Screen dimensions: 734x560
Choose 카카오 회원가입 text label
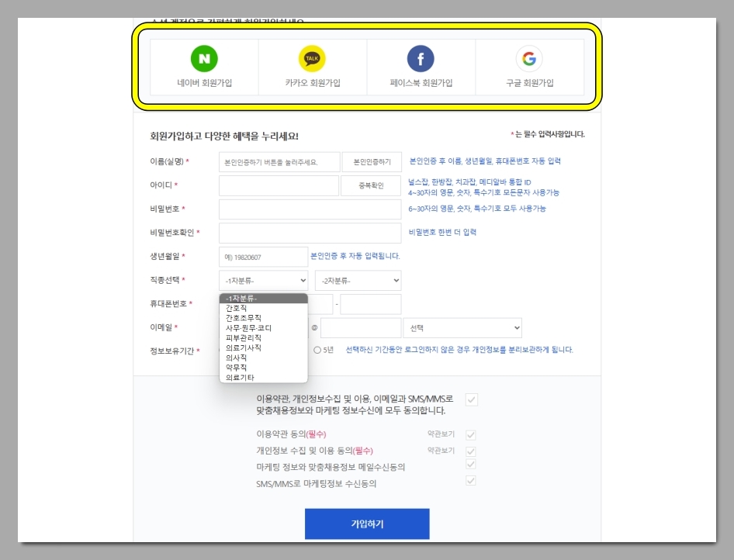313,83
